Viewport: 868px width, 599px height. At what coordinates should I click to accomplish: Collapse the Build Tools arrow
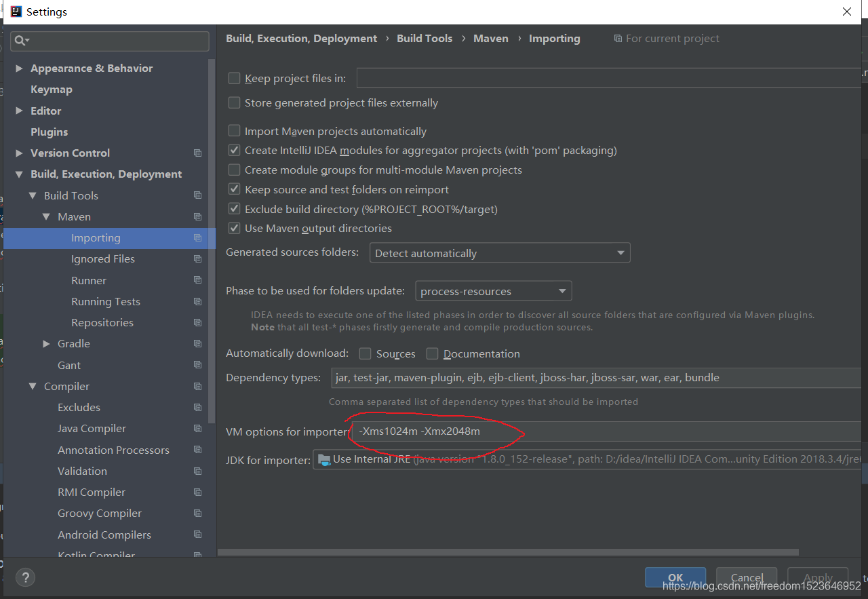pyautogui.click(x=33, y=195)
